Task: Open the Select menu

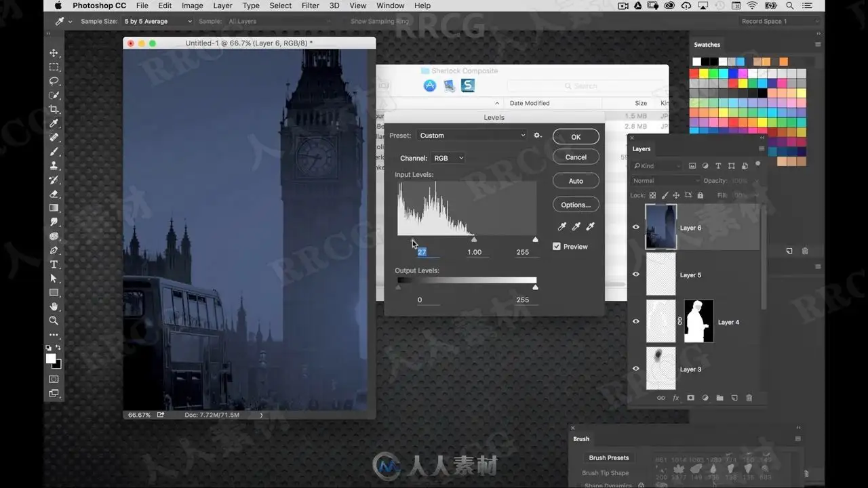Action: coord(281,5)
